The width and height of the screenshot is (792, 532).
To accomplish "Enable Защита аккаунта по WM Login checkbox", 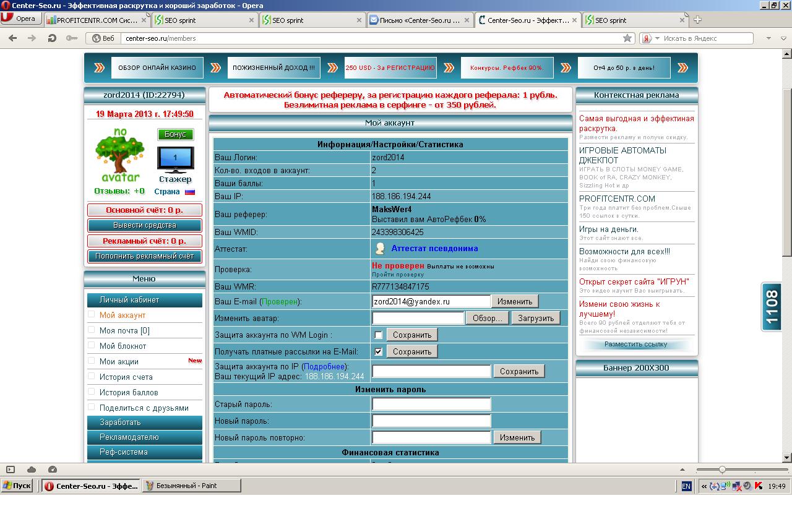I will [378, 335].
